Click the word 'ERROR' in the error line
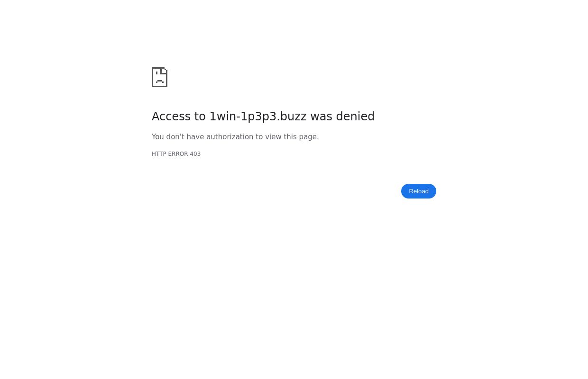The width and height of the screenshot is (588, 379). 178,154
